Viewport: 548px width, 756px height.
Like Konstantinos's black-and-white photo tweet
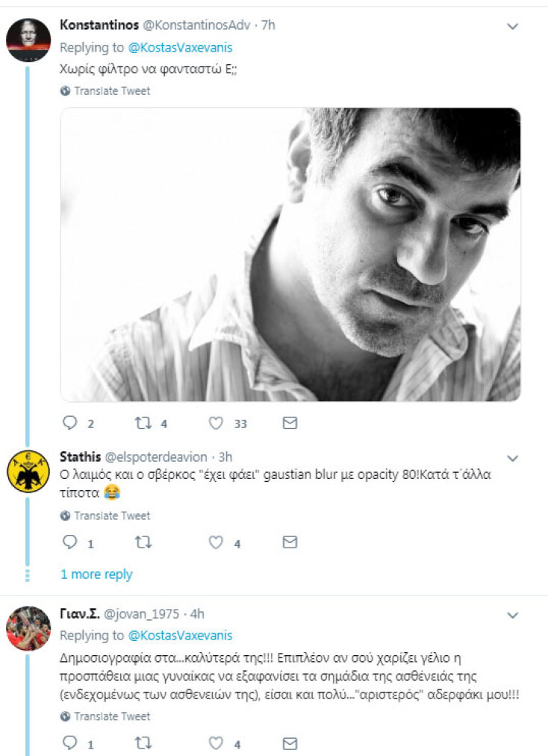pyautogui.click(x=216, y=423)
